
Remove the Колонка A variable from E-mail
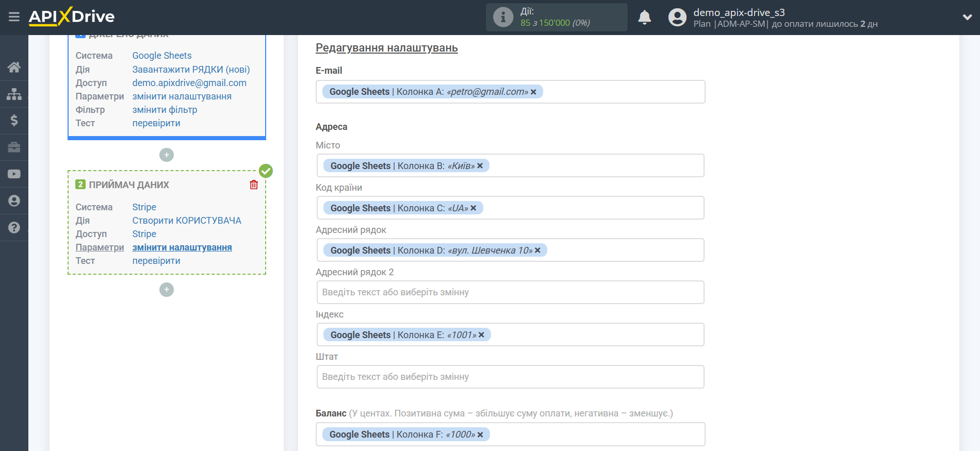[x=533, y=92]
